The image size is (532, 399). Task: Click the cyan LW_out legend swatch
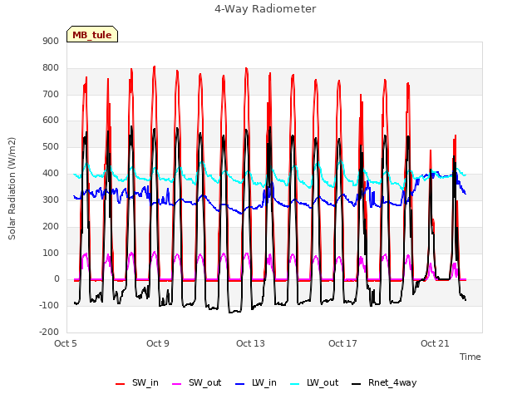click(295, 384)
